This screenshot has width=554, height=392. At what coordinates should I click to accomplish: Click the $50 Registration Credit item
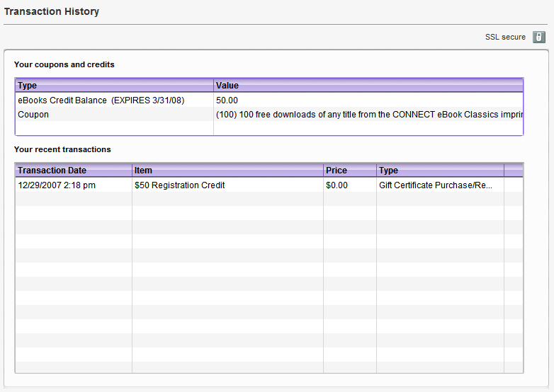[180, 185]
